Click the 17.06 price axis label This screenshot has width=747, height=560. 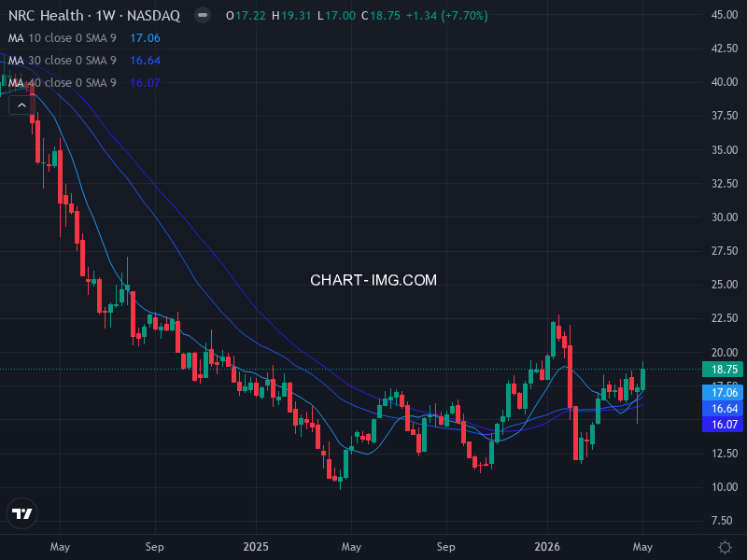723,392
